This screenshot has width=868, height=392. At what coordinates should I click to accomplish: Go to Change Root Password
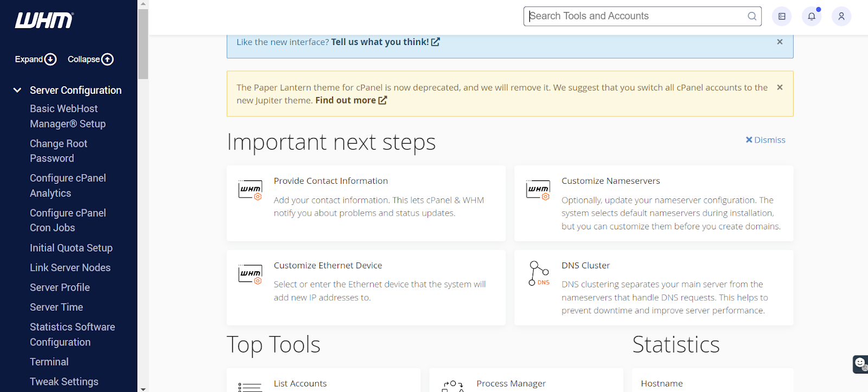tap(59, 151)
